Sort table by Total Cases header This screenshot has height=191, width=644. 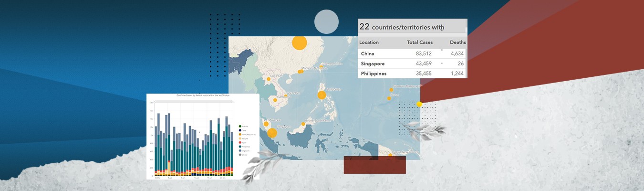coord(419,42)
